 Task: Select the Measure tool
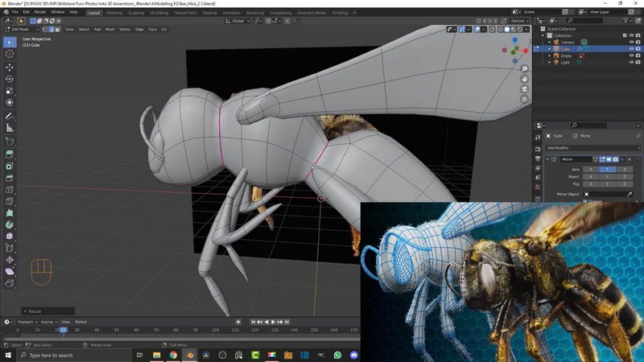(x=10, y=129)
